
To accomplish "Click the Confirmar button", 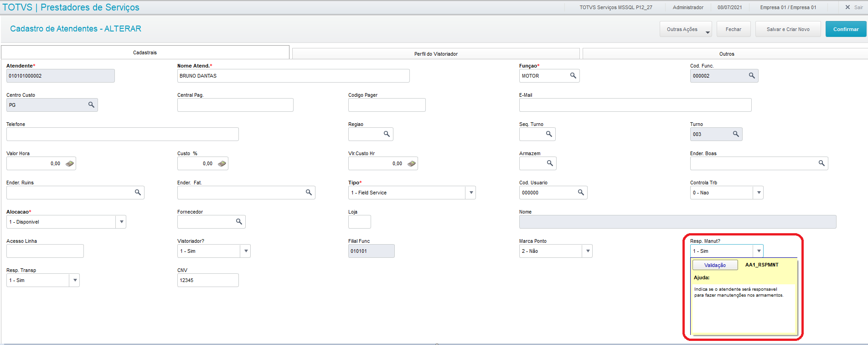I will 846,29.
